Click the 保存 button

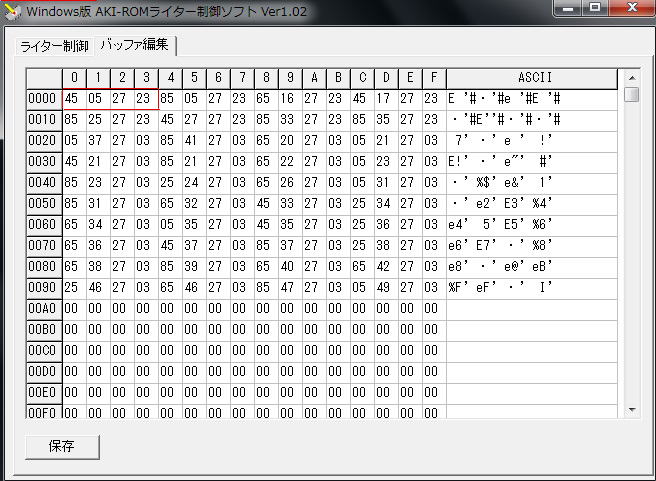[62, 446]
